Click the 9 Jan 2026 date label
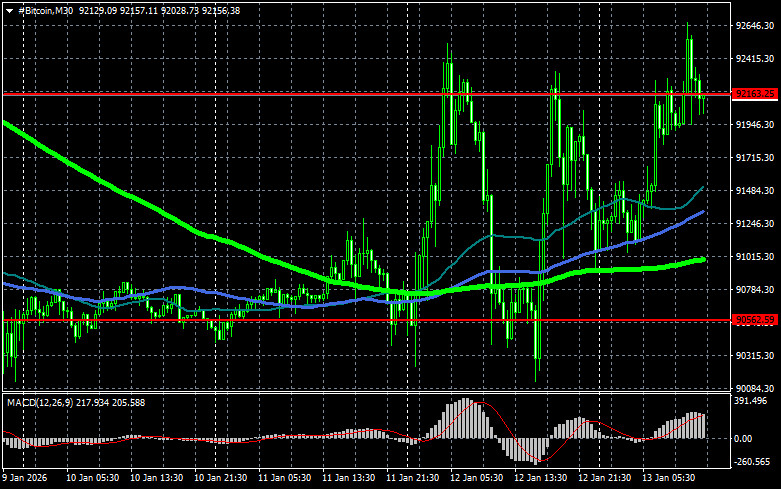The height and width of the screenshot is (489, 781). point(26,478)
